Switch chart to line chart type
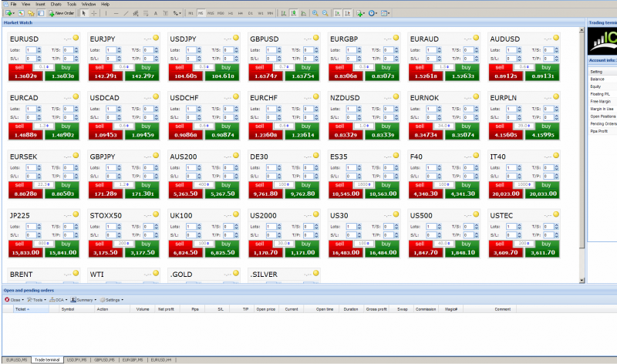The image size is (617, 364). pos(303,13)
